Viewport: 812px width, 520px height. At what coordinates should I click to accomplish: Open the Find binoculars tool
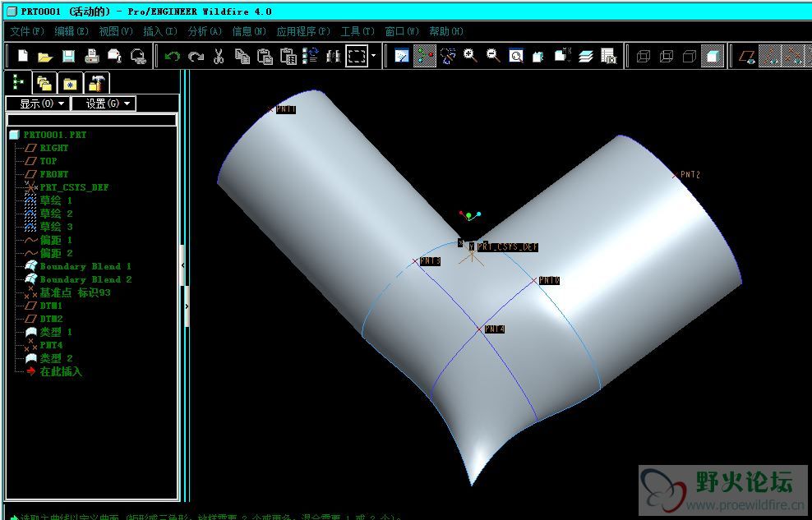[x=333, y=55]
